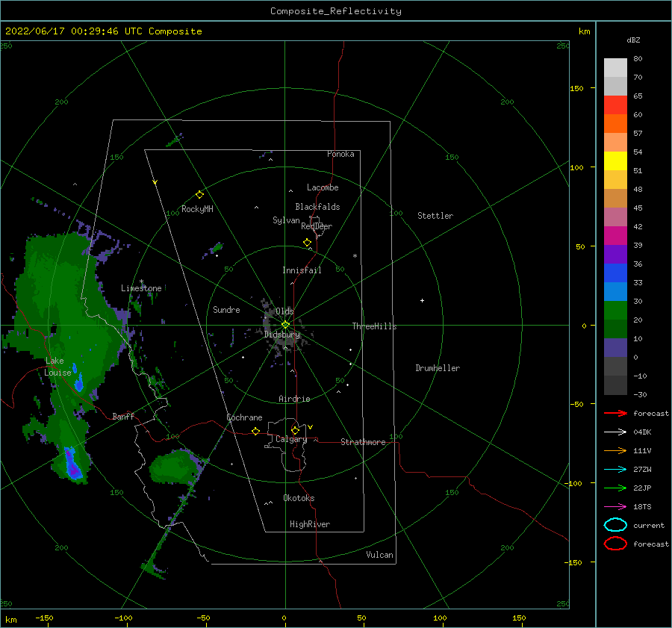This screenshot has height=628, width=672.
Task: Click the cyan current ellipse in legend
Action: click(x=615, y=525)
